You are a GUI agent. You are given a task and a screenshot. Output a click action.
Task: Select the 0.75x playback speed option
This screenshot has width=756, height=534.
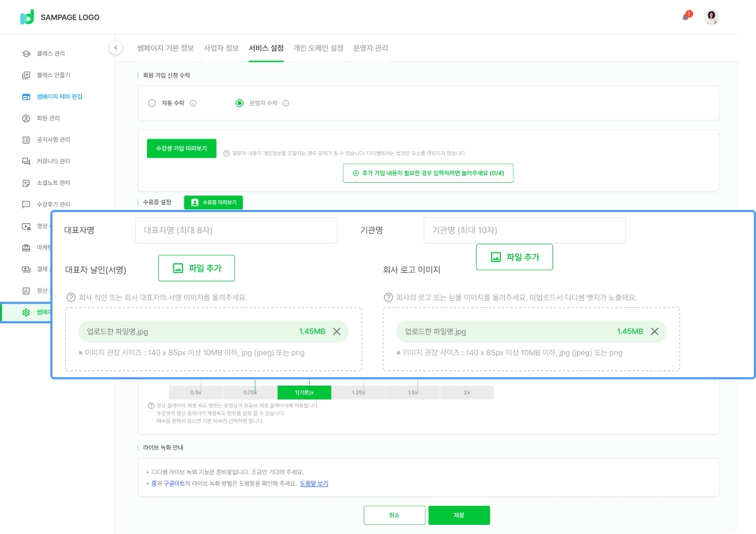point(250,393)
